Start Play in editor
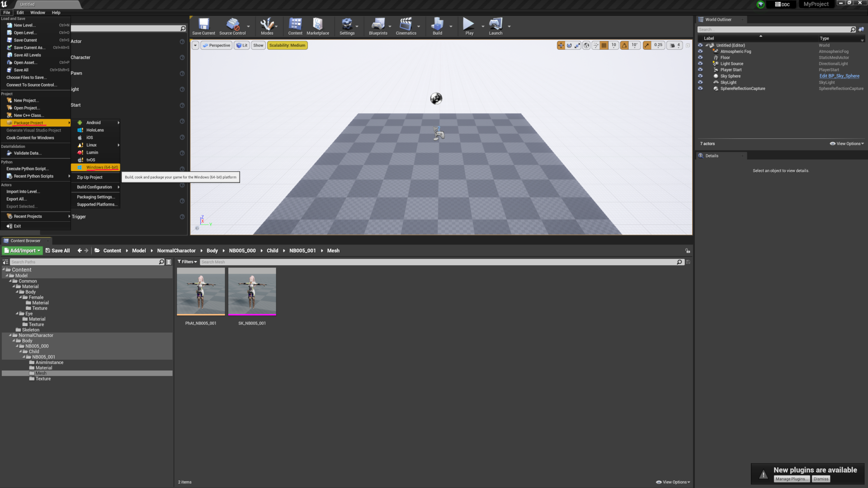 pos(469,26)
